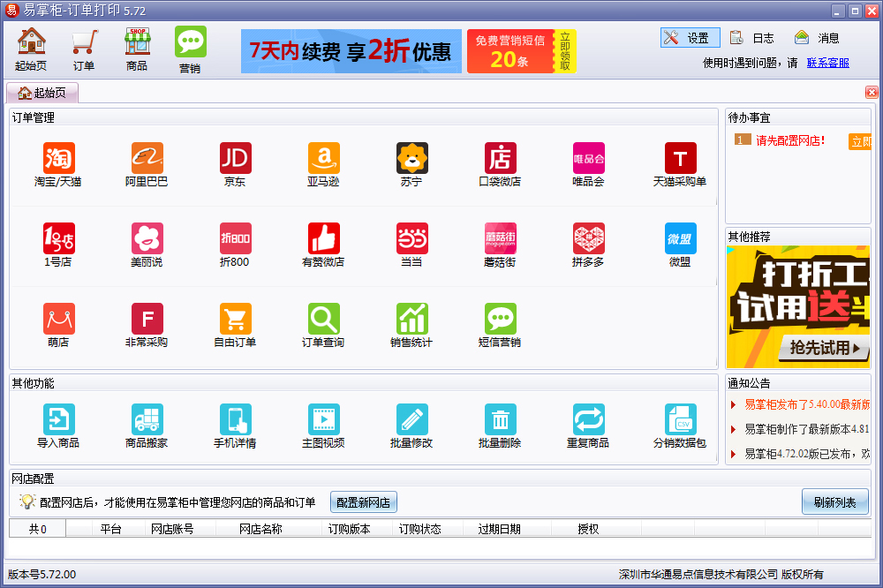Open the 设置 settings button
Screen dimensions: 883x588
(x=690, y=38)
